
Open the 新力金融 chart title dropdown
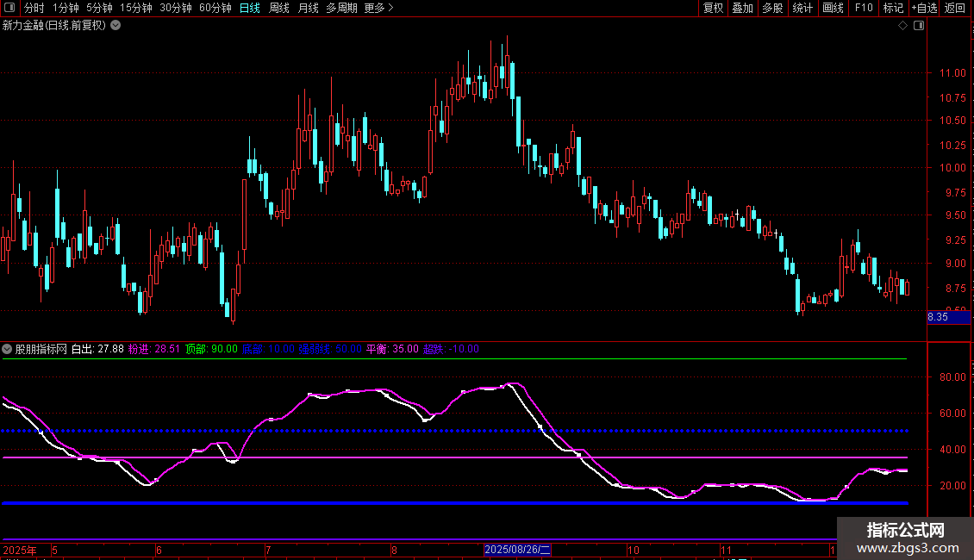pos(116,26)
